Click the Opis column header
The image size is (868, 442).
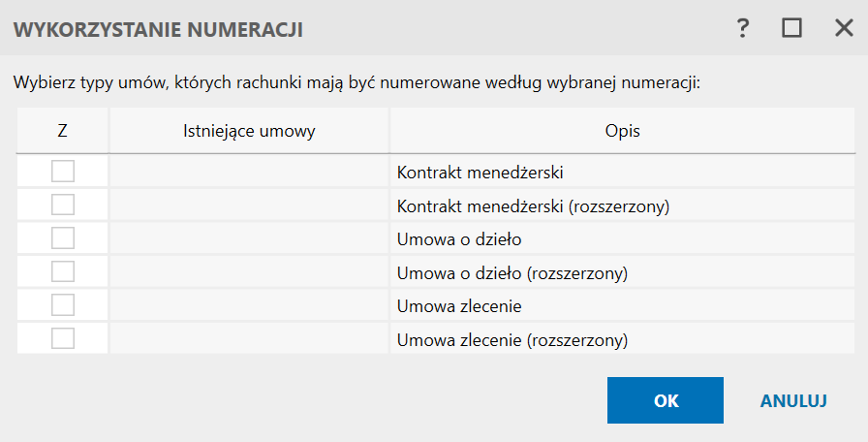(622, 130)
